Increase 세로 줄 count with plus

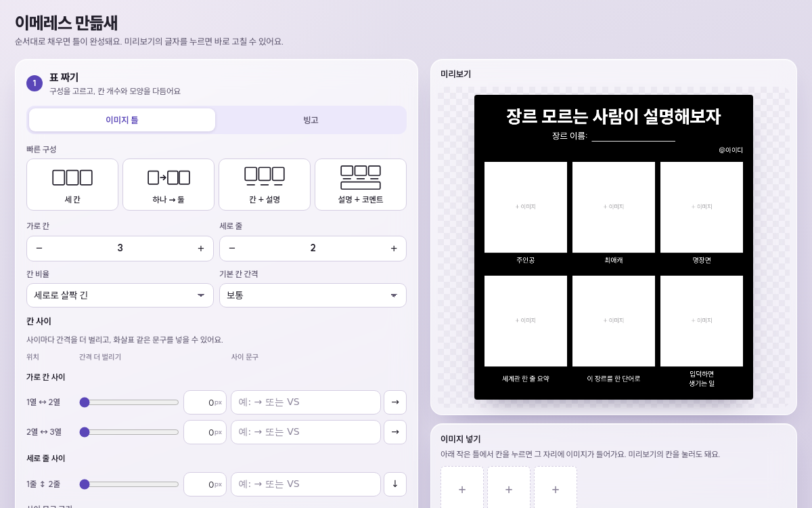(x=394, y=249)
